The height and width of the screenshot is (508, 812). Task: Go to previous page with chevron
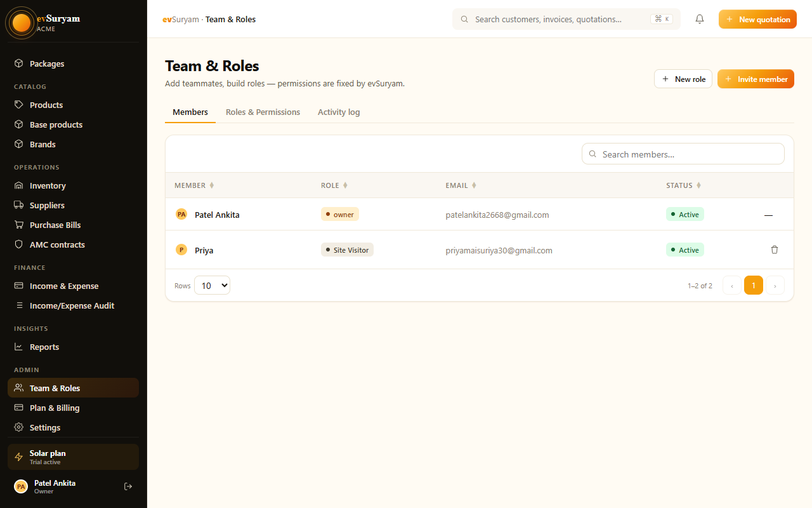pos(732,285)
